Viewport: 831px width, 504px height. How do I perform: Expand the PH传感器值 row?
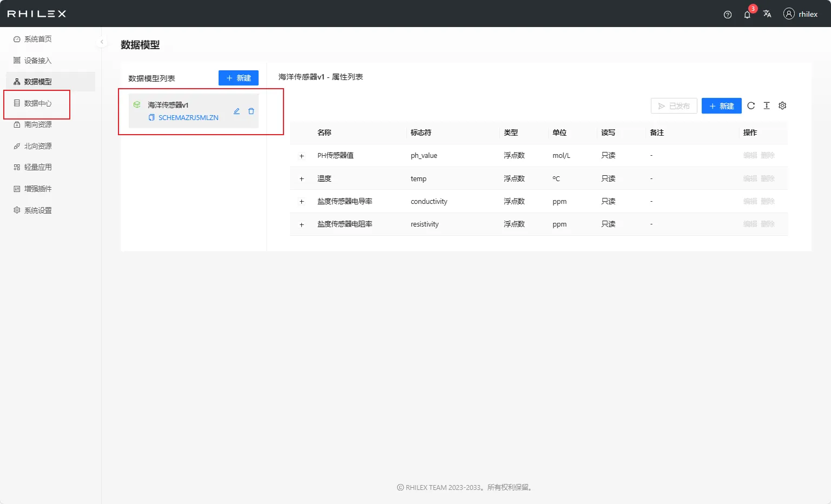click(302, 156)
